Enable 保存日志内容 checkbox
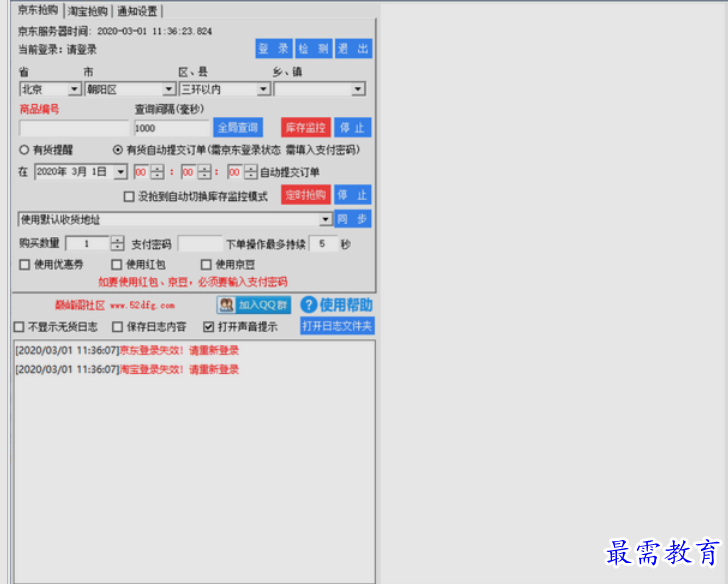728x584 pixels. click(117, 327)
